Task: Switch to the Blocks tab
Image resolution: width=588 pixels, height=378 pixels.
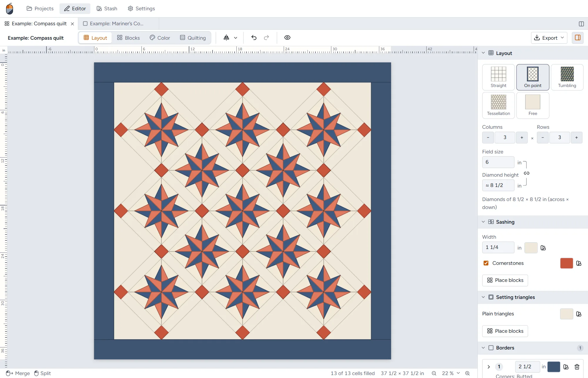Action: [x=128, y=38]
